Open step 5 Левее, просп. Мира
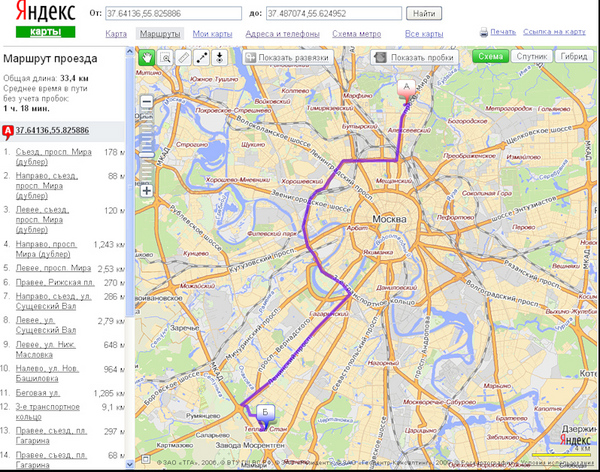600x472 pixels. pos(53,268)
